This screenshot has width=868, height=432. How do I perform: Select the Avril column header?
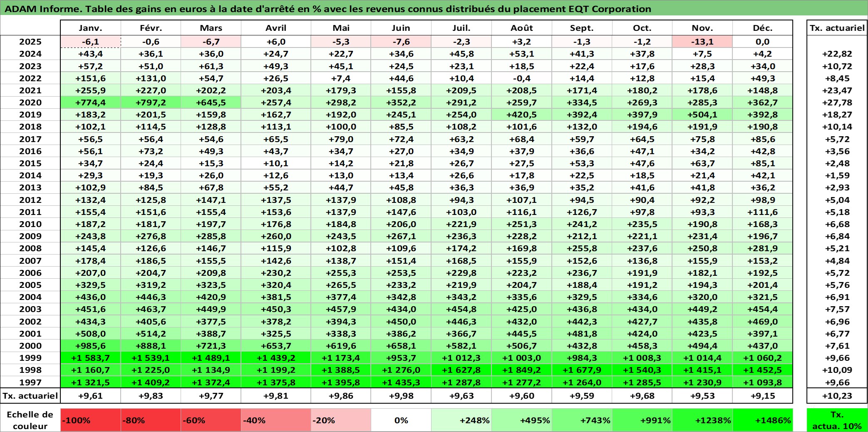pyautogui.click(x=276, y=28)
